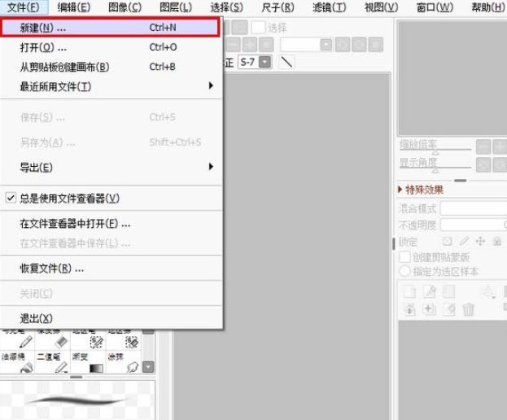This screenshot has width=507, height=420.
Task: Open the 最近所用文件 submenu
Action: coord(111,86)
